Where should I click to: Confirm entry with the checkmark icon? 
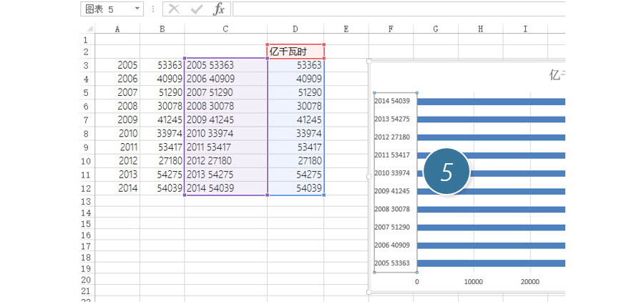197,9
